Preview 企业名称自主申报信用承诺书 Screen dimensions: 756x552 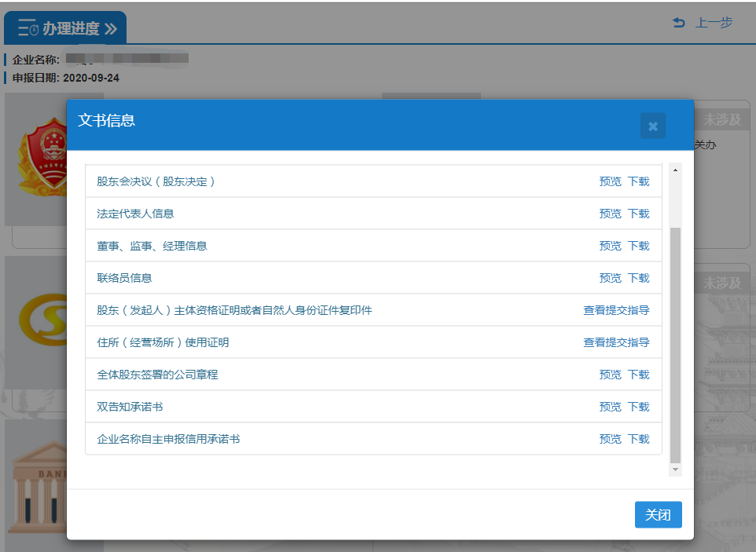(610, 439)
